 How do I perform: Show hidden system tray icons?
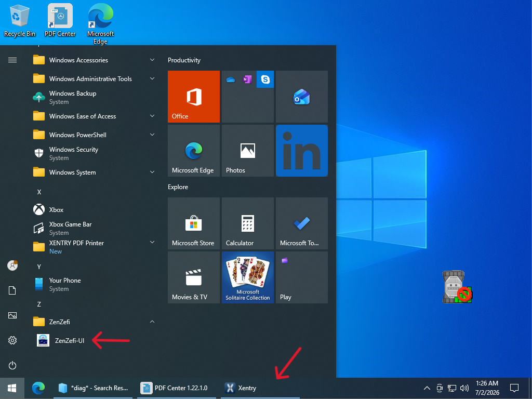(427, 388)
